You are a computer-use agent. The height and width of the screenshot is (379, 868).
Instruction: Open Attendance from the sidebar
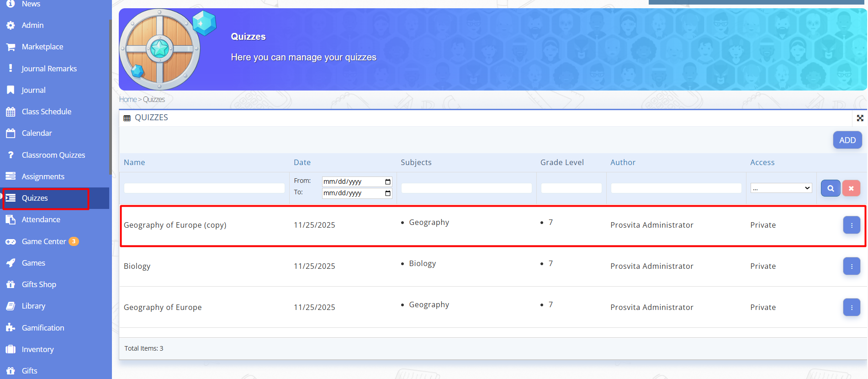tap(41, 219)
